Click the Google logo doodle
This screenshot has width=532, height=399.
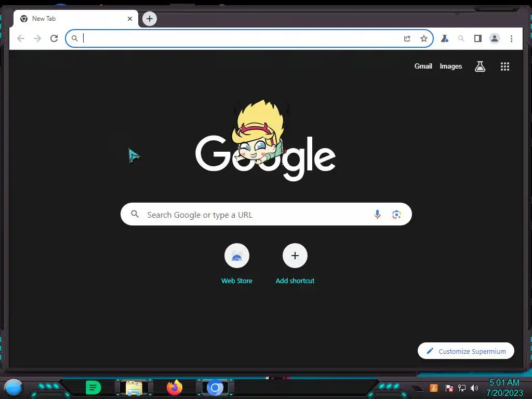(x=265, y=141)
